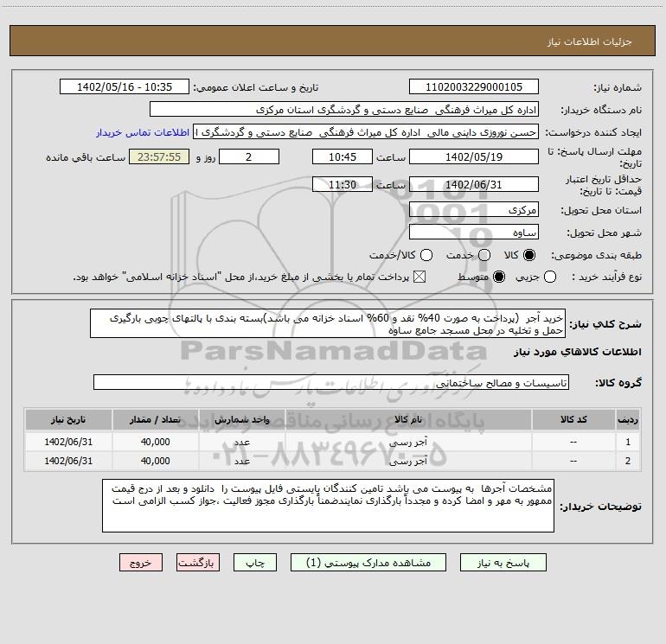Click quantity 40,000 in row 2
The image size is (666, 644).
(x=156, y=461)
